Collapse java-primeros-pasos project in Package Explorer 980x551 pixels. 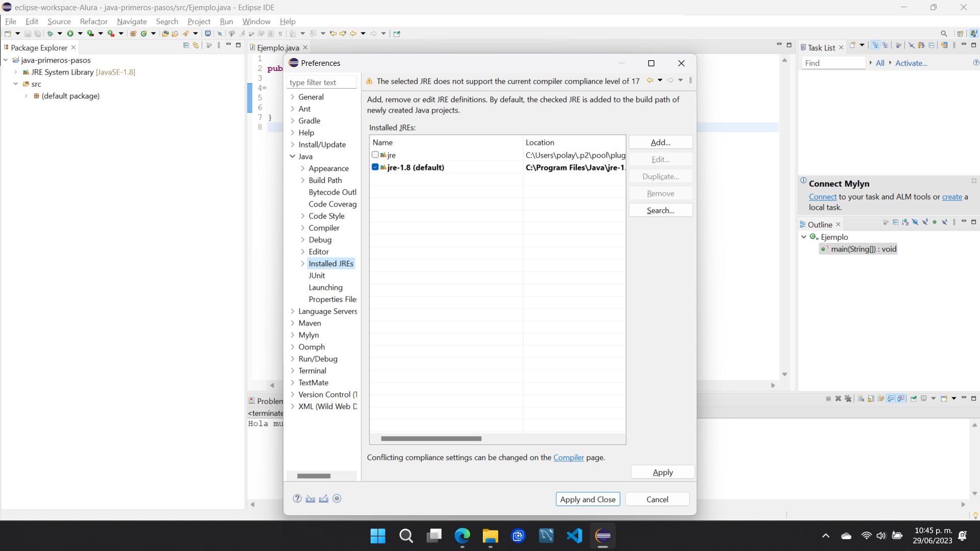[6, 60]
